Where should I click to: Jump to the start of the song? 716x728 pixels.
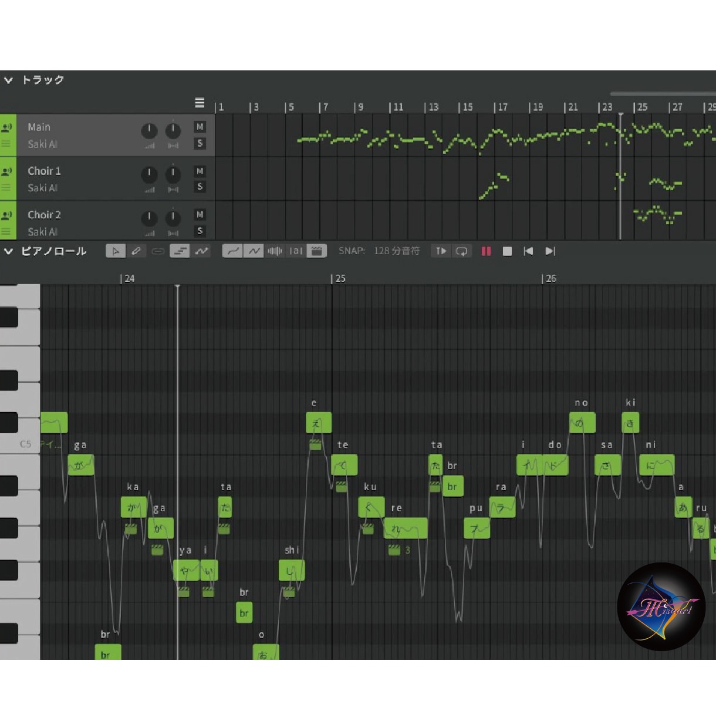[x=528, y=251]
